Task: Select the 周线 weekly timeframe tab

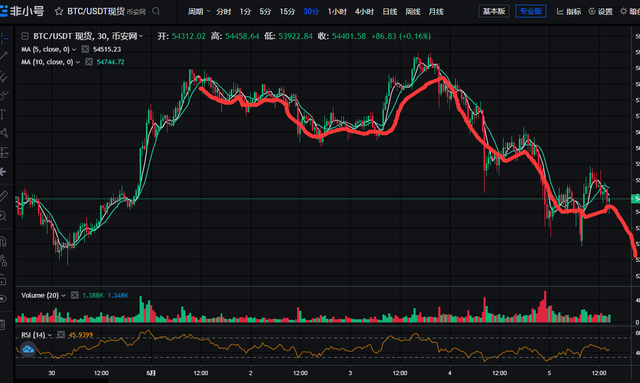Action: tap(413, 11)
